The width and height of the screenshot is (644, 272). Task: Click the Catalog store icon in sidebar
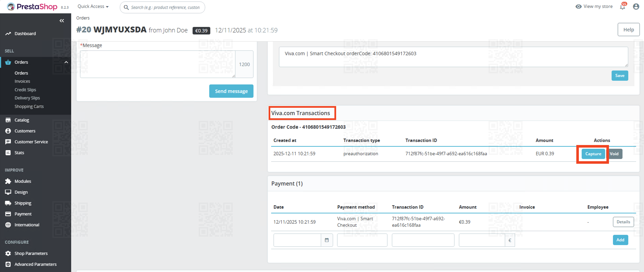pos(8,120)
